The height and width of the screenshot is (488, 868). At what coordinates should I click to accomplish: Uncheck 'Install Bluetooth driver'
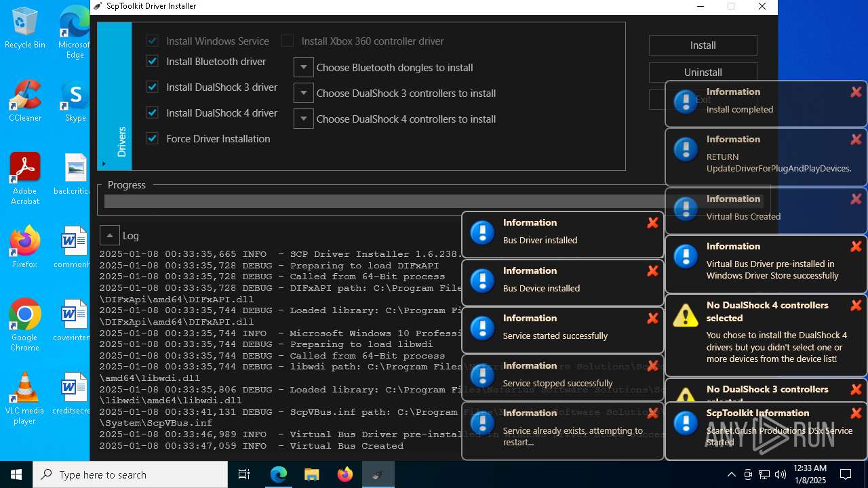pos(152,62)
